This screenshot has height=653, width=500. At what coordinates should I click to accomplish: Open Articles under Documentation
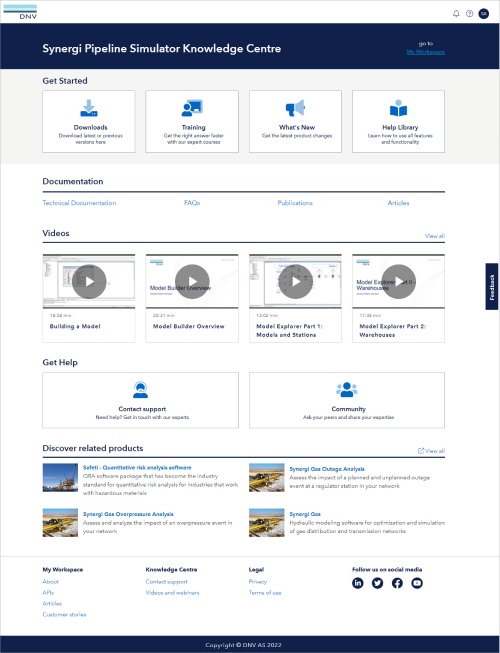398,203
